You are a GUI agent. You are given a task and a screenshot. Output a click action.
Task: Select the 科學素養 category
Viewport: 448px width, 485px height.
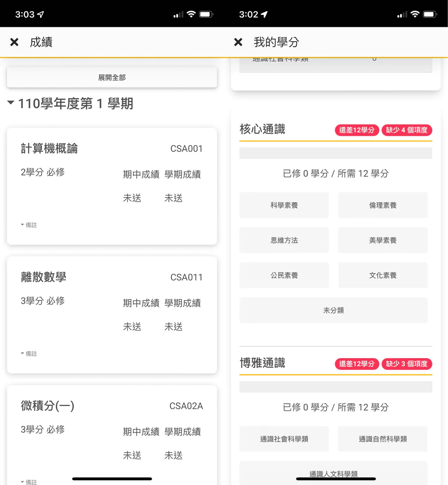[284, 205]
